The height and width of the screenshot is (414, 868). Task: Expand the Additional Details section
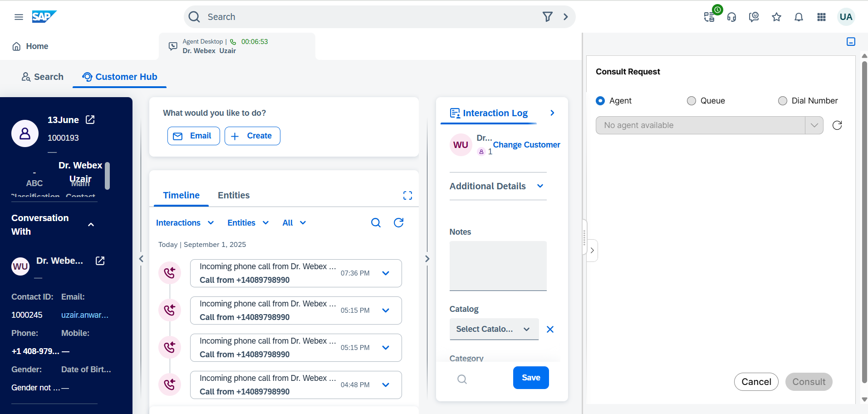point(497,186)
